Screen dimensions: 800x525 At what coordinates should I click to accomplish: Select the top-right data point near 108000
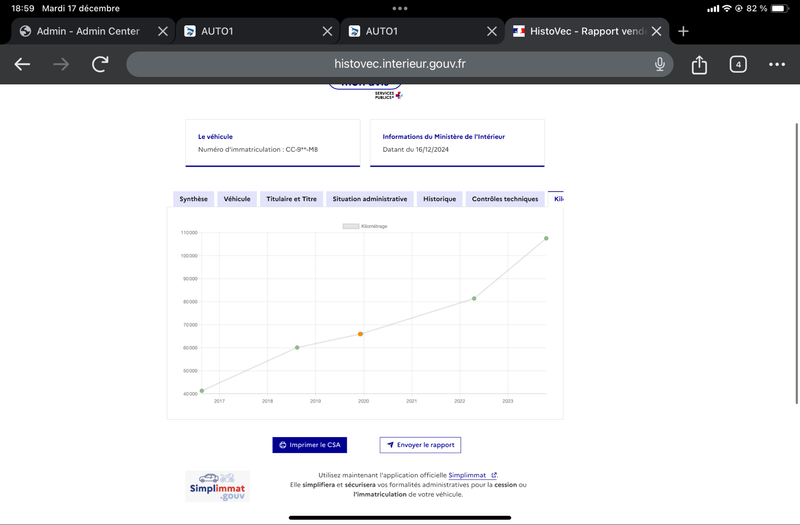[x=546, y=238]
